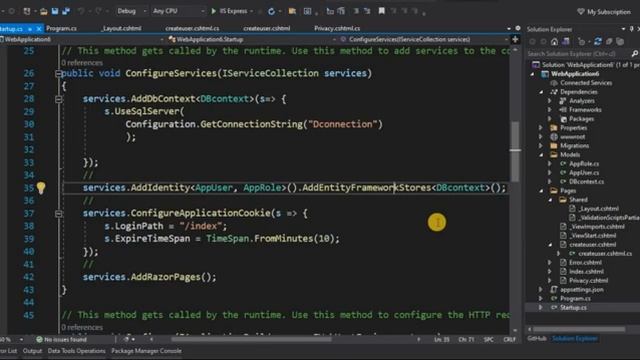This screenshot has height=360, width=640.
Task: Click the lightbulb quick actions icon on line 35
Action: click(x=41, y=188)
